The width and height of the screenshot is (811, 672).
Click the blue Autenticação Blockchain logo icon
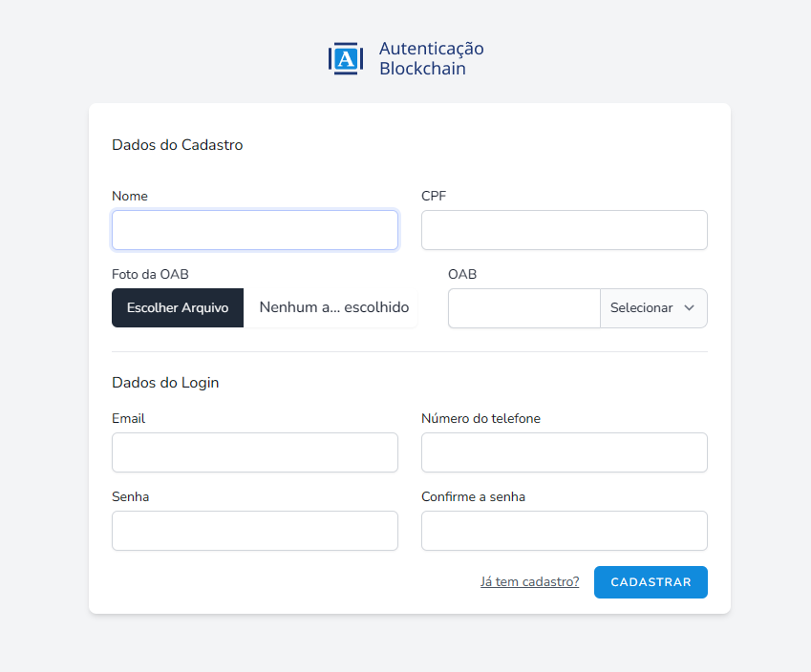pos(346,58)
